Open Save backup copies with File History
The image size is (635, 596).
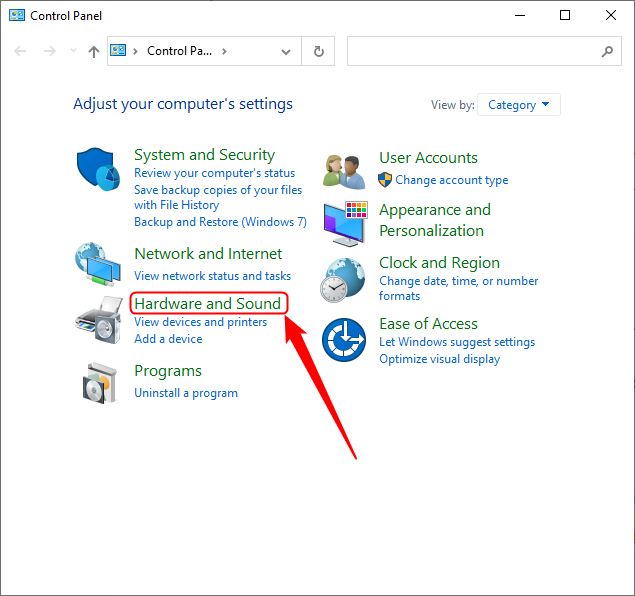218,197
